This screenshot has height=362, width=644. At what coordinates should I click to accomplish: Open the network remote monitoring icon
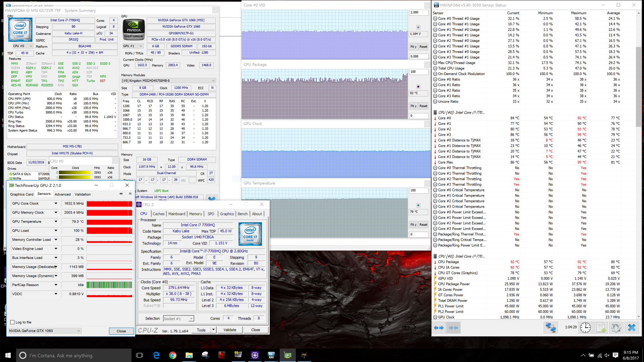pos(550,327)
